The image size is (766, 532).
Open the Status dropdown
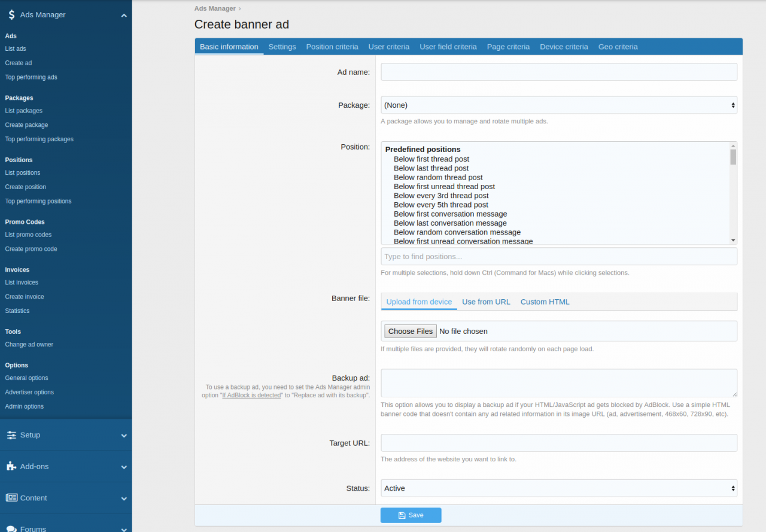point(558,488)
